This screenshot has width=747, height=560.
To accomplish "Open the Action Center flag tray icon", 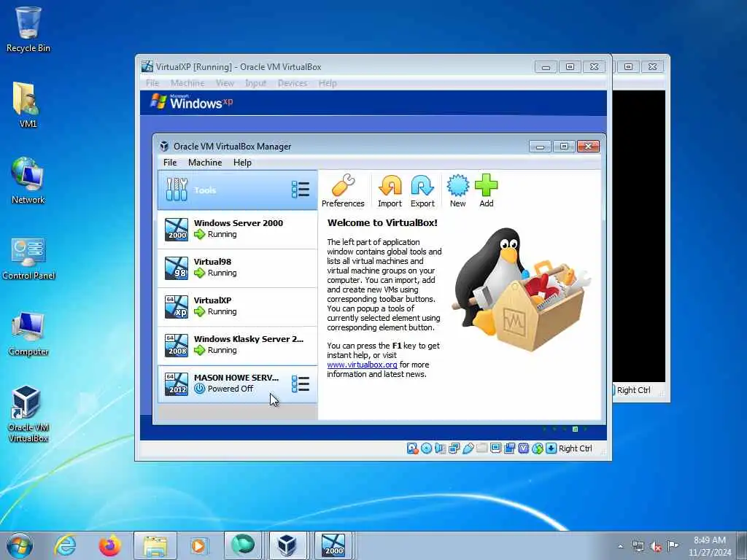I will click(x=673, y=545).
